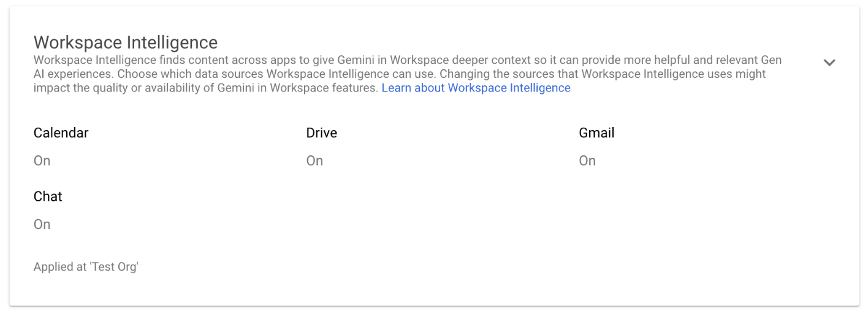Click the On status under Gmail
Image resolution: width=868 pixels, height=313 pixels.
587,161
